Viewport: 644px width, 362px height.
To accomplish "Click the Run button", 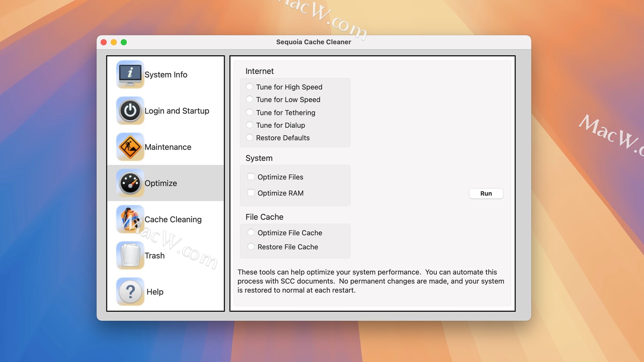I will coord(486,193).
